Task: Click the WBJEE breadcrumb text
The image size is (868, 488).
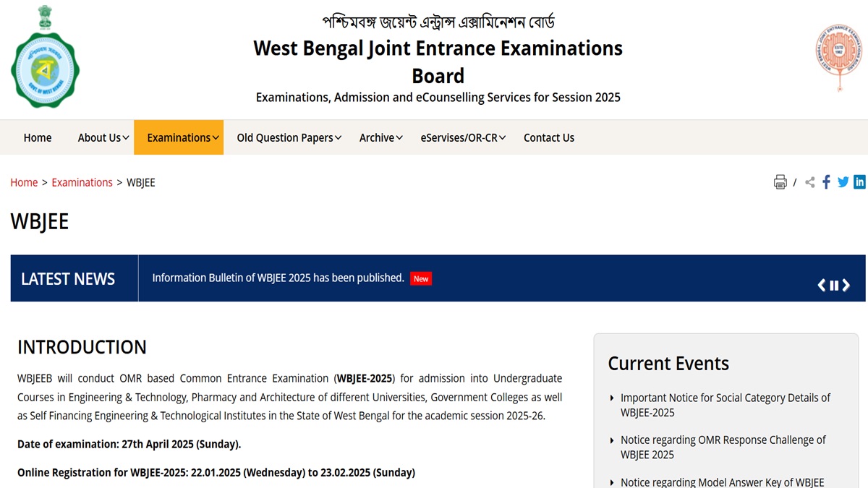Action: tap(141, 182)
